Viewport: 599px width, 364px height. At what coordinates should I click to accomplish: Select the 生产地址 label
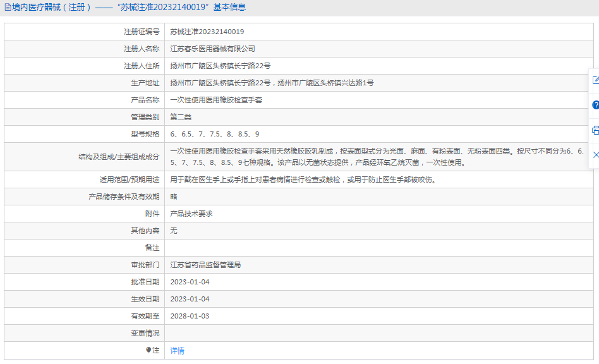click(145, 83)
